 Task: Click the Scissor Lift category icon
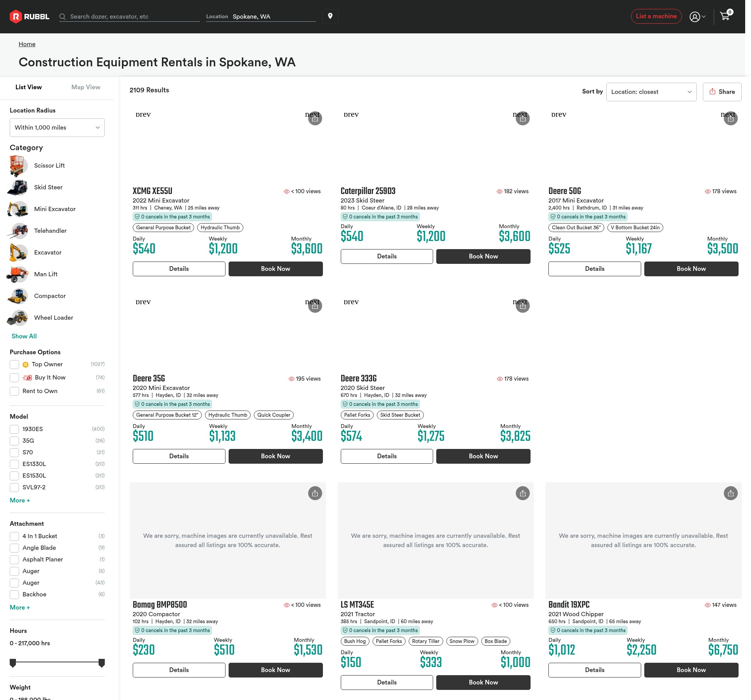click(x=17, y=166)
